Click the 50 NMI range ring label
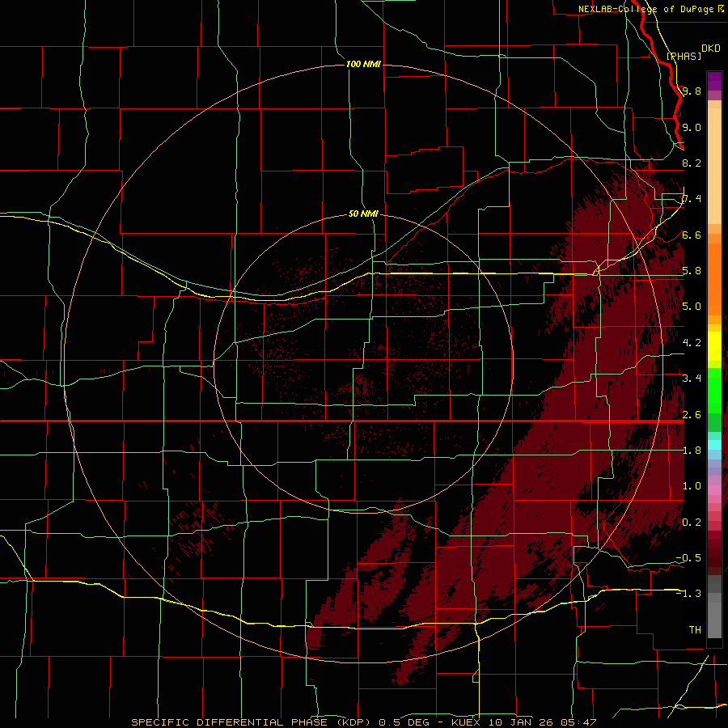 (363, 214)
